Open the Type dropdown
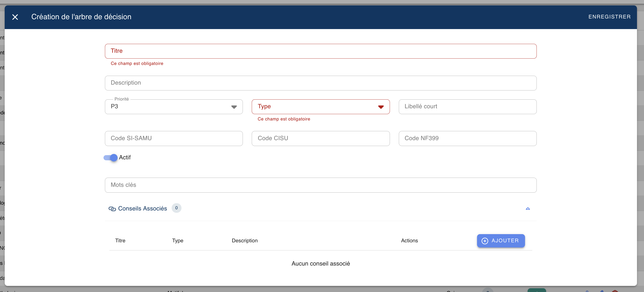644x292 pixels. (315, 107)
